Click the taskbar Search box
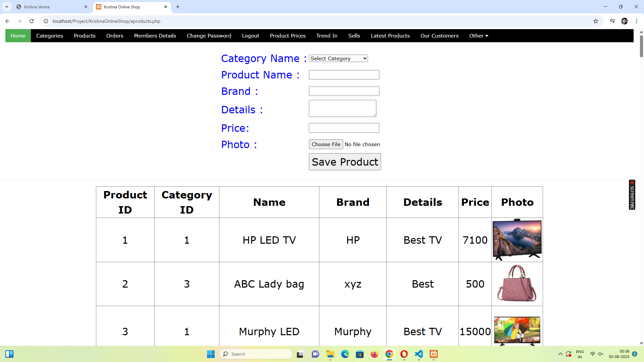 [256, 354]
